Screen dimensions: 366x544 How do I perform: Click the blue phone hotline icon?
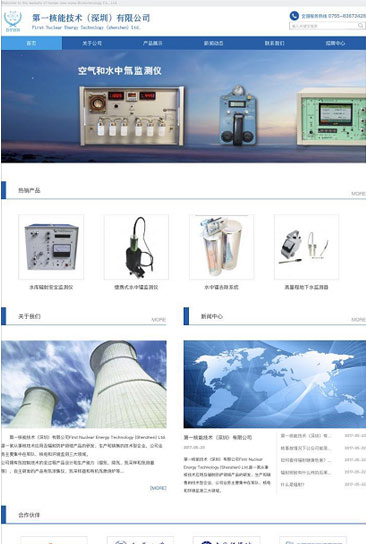pyautogui.click(x=294, y=16)
